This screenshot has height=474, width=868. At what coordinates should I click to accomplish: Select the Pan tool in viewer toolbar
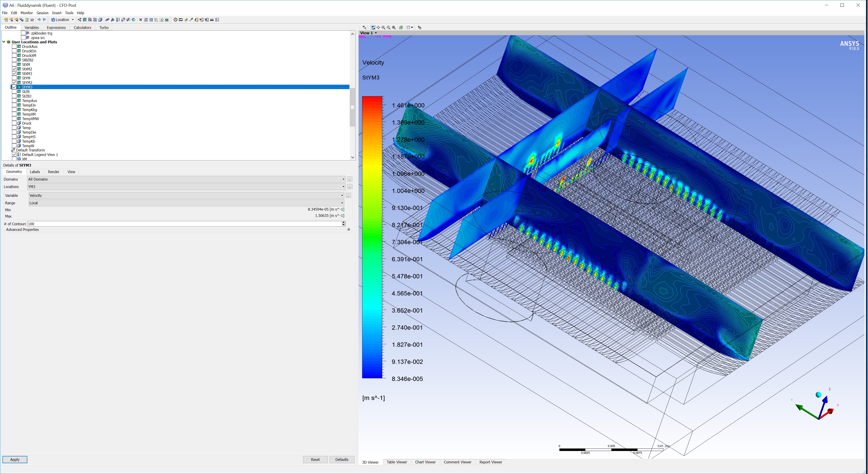[378, 28]
